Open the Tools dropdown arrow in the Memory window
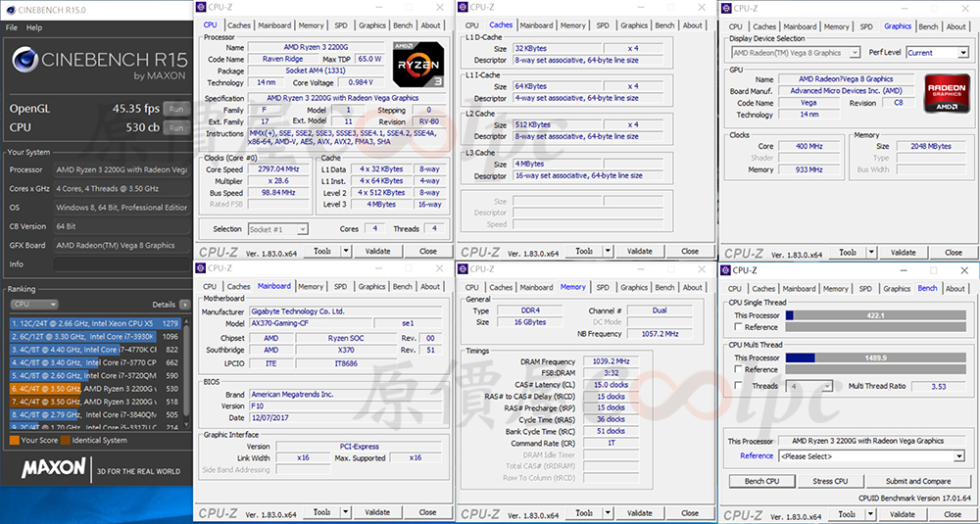This screenshot has height=524, width=980. (609, 512)
